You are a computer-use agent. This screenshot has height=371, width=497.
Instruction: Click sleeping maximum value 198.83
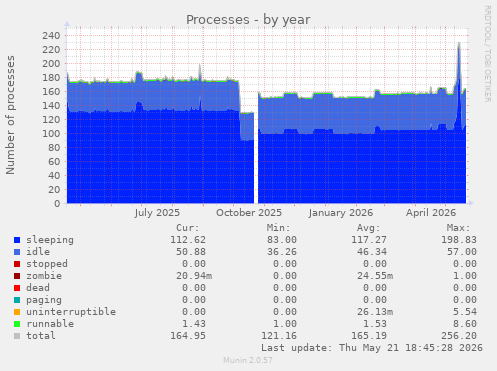[459, 240]
